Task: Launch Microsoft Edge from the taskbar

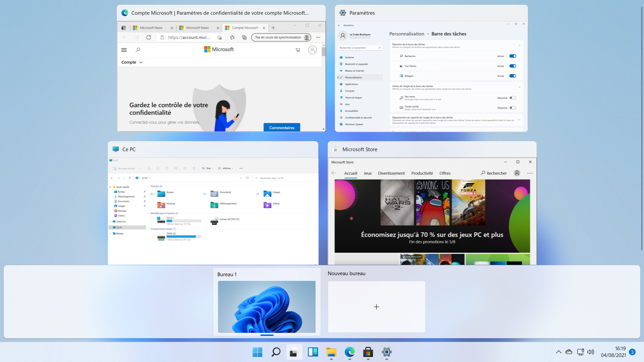Action: point(350,352)
